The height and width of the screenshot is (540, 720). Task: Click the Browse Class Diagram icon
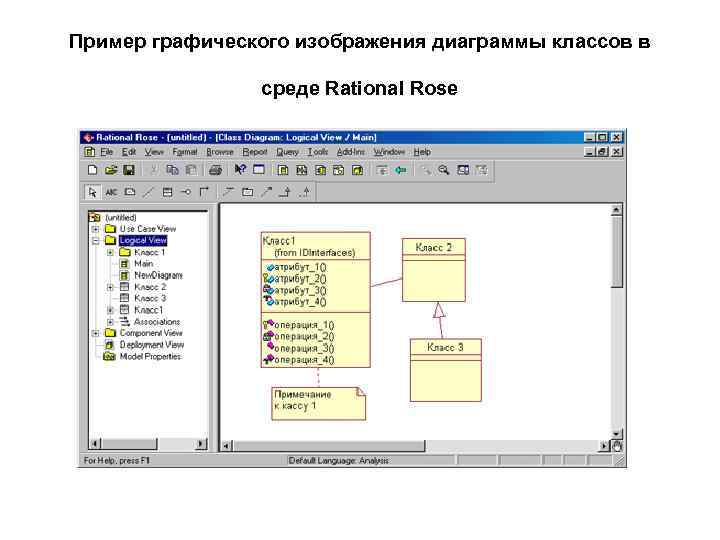pyautogui.click(x=283, y=170)
